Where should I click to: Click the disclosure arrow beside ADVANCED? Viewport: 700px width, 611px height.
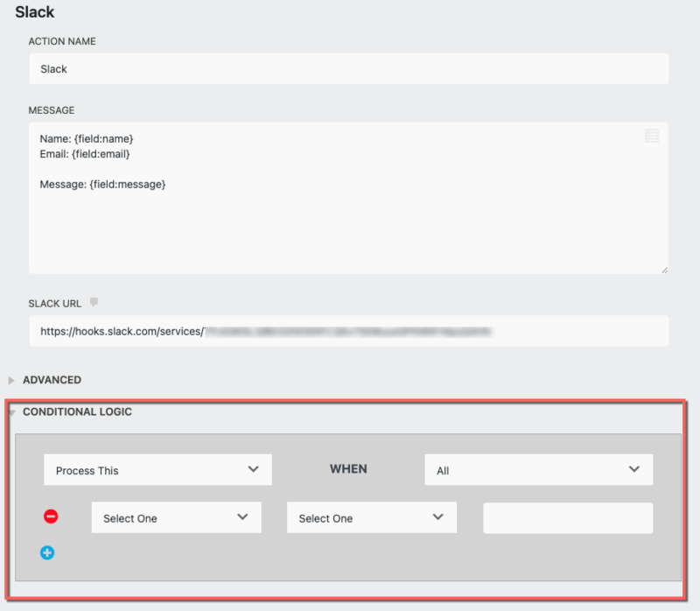tap(11, 380)
